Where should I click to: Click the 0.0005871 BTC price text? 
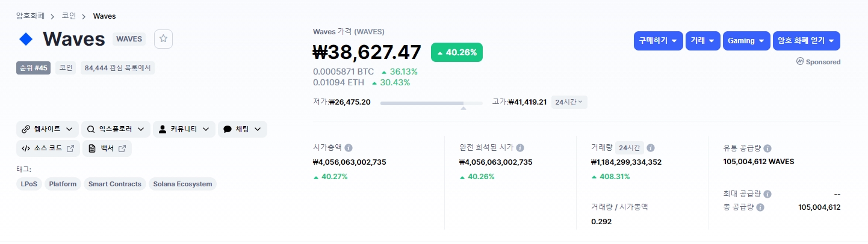point(344,72)
